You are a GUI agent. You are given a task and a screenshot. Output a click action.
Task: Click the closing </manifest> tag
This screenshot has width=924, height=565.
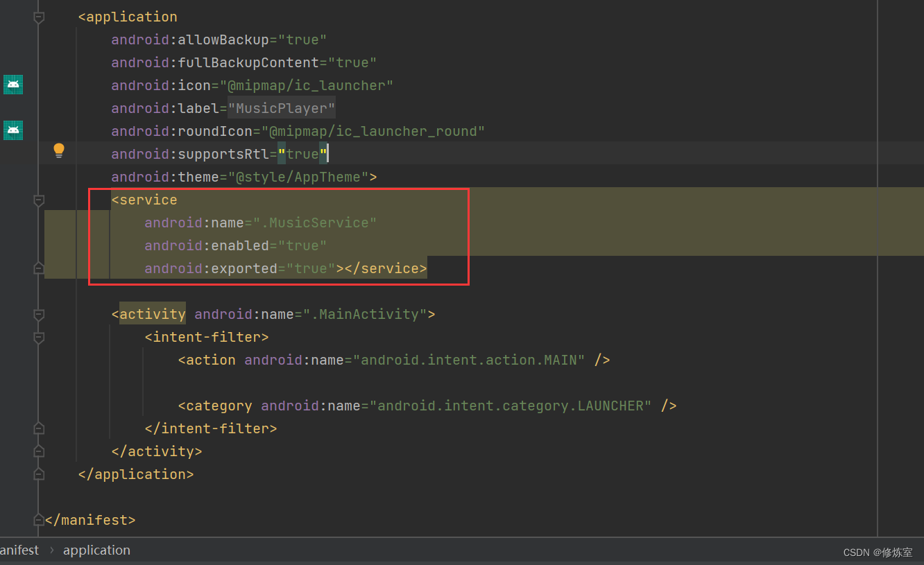coord(91,519)
